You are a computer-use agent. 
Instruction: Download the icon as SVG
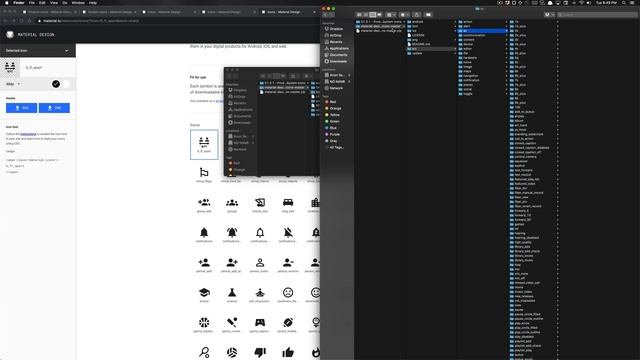21,108
